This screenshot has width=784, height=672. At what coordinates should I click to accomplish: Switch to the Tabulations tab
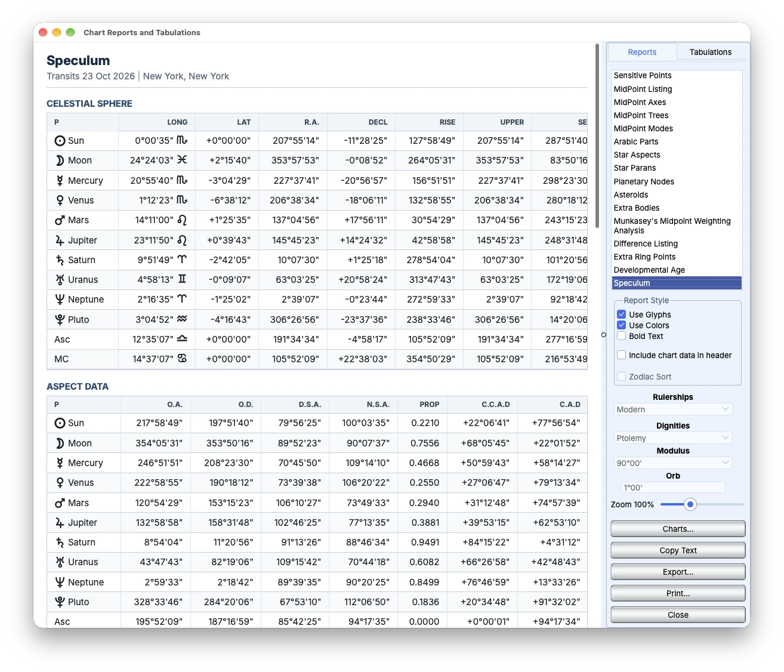click(711, 52)
